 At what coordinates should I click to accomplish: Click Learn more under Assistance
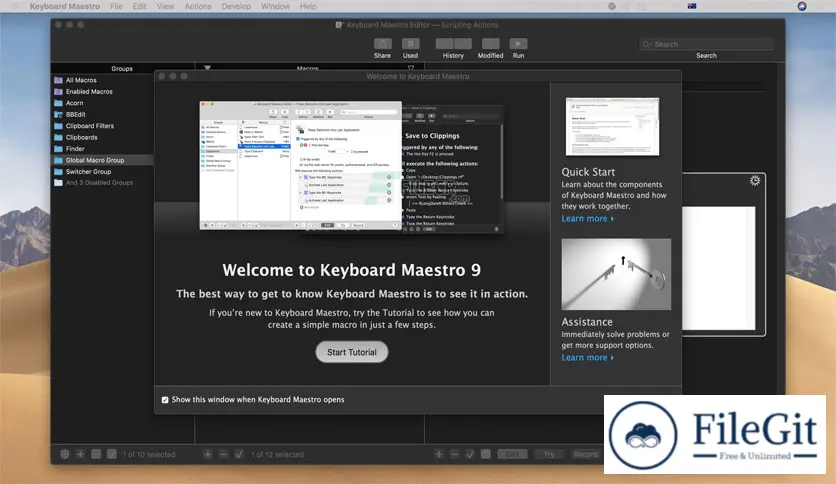(588, 358)
